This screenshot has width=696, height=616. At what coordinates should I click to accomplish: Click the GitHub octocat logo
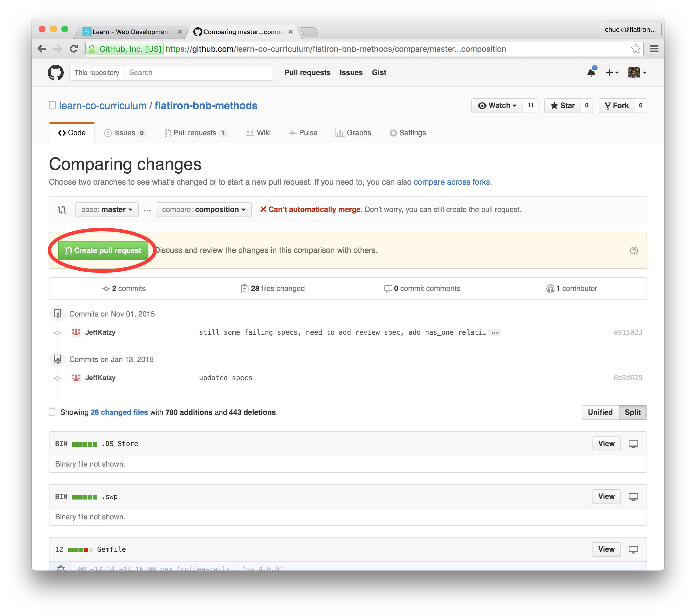tap(55, 72)
